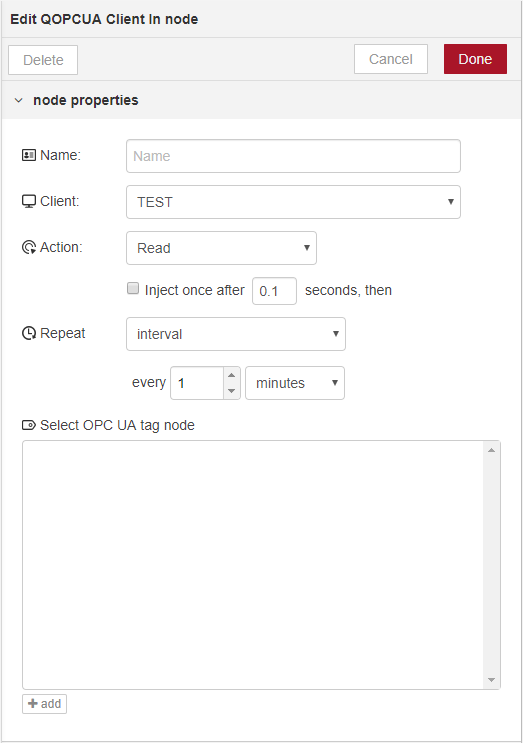Open the Action dropdown set to Read
The height and width of the screenshot is (743, 523).
click(221, 248)
